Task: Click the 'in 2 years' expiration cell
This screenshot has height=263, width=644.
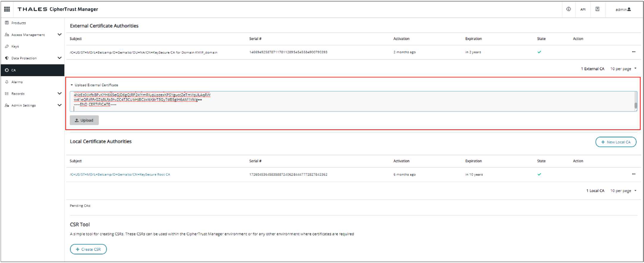Action: click(473, 52)
